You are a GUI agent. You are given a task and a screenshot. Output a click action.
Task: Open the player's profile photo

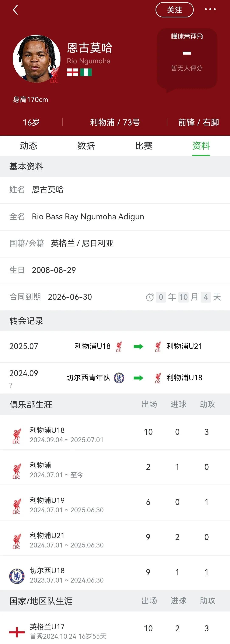pyautogui.click(x=37, y=59)
